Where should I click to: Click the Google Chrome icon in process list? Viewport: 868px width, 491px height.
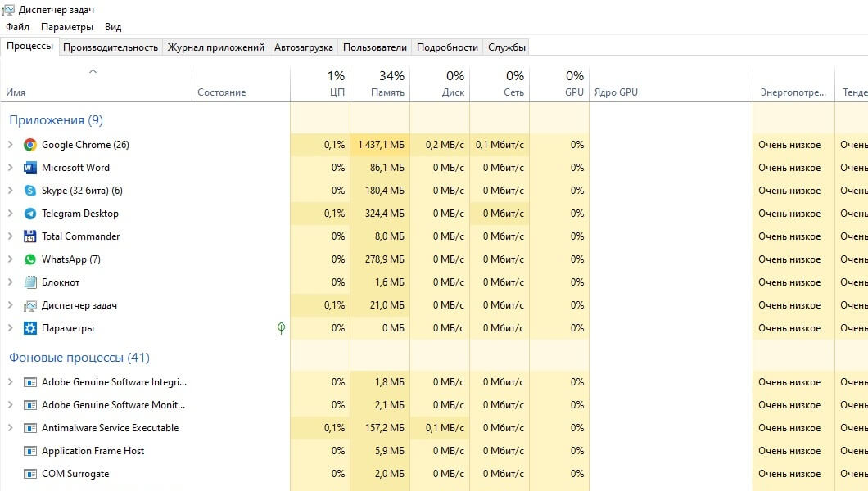tap(30, 145)
